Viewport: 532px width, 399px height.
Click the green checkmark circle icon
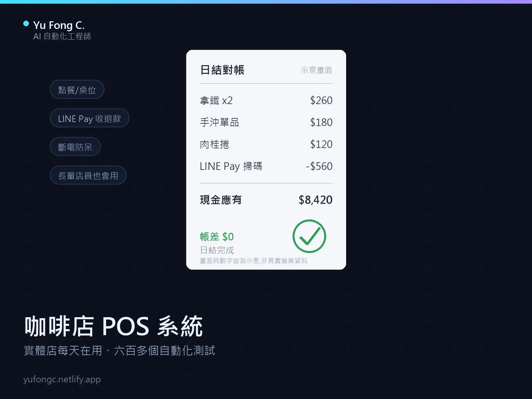point(309,236)
